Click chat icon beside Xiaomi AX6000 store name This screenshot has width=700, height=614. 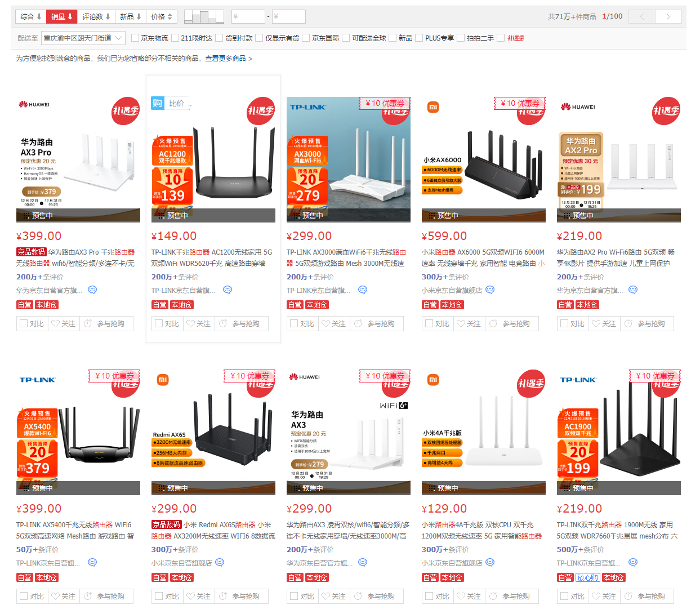tap(490, 290)
